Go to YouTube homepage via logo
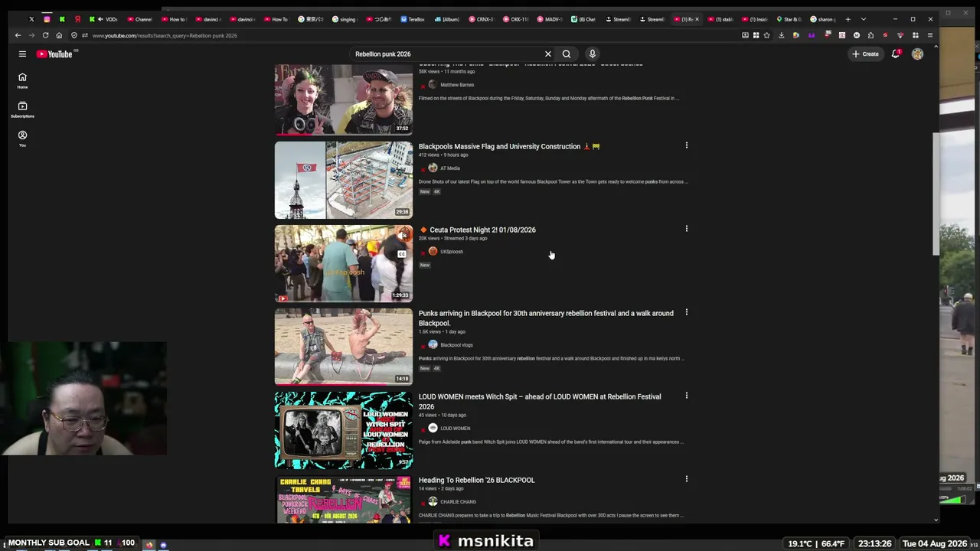The width and height of the screenshot is (980, 551). coord(54,54)
